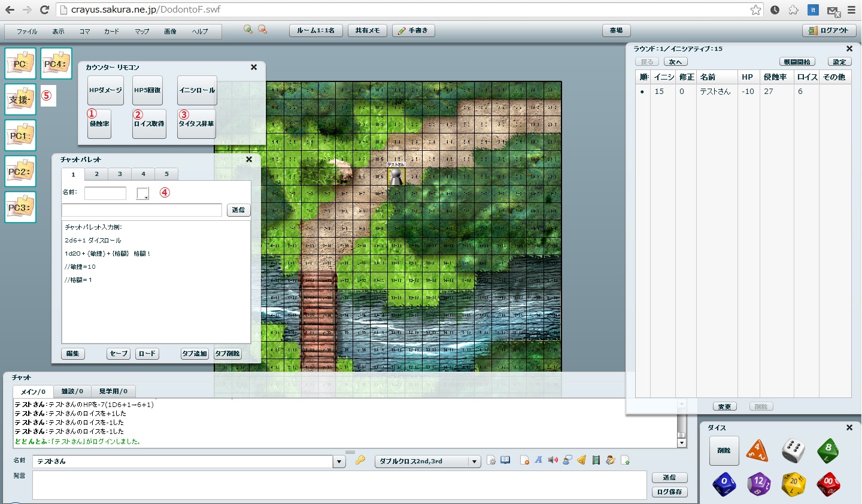Click the ログアウト button

coord(828,31)
